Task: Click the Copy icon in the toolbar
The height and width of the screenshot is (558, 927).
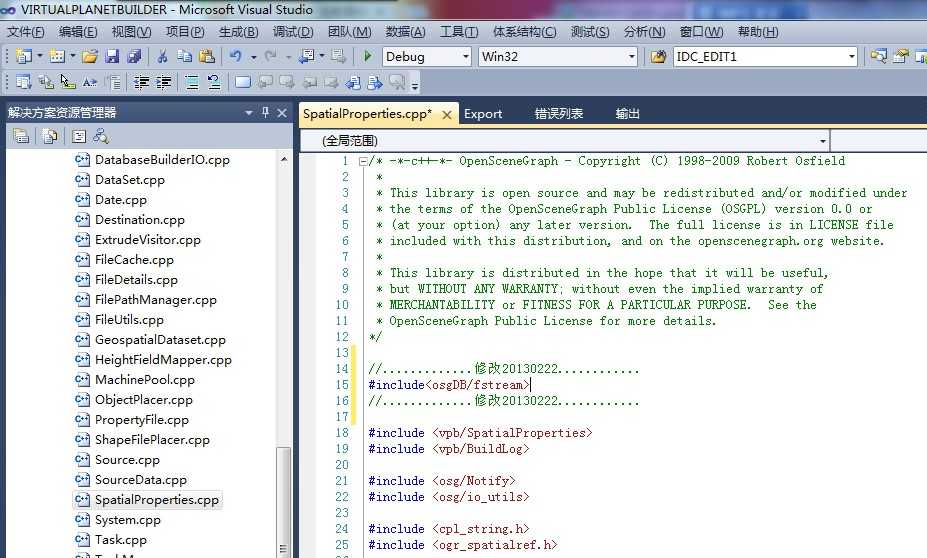Action: tap(184, 56)
